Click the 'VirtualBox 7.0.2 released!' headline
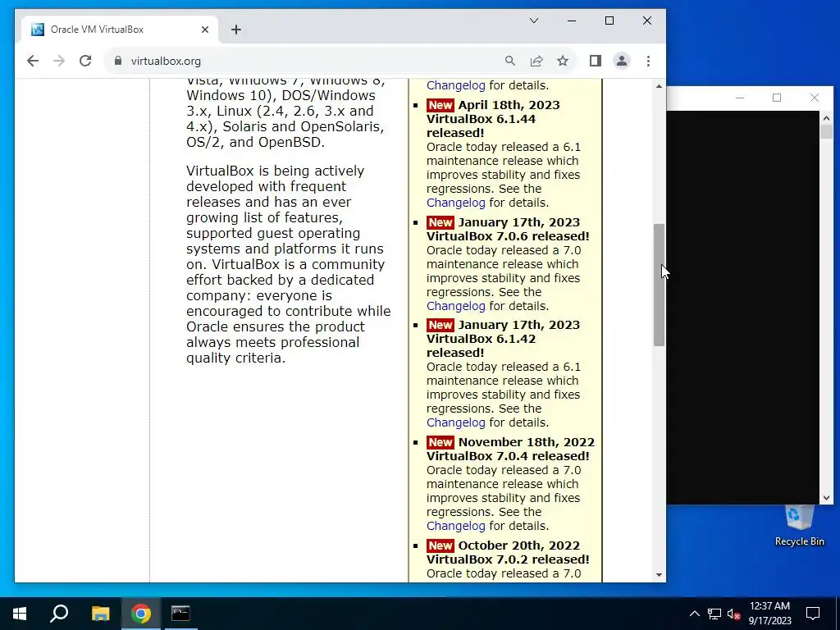 tap(508, 559)
